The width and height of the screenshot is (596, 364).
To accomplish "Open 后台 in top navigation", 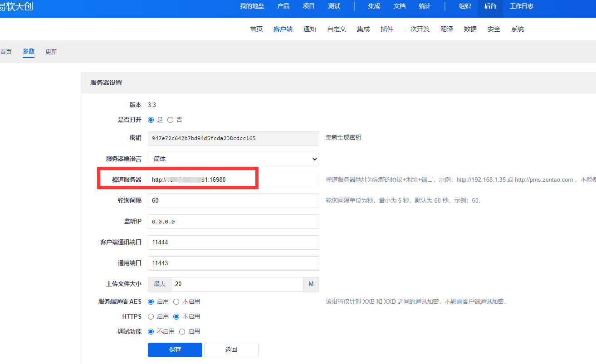I will pos(490,6).
